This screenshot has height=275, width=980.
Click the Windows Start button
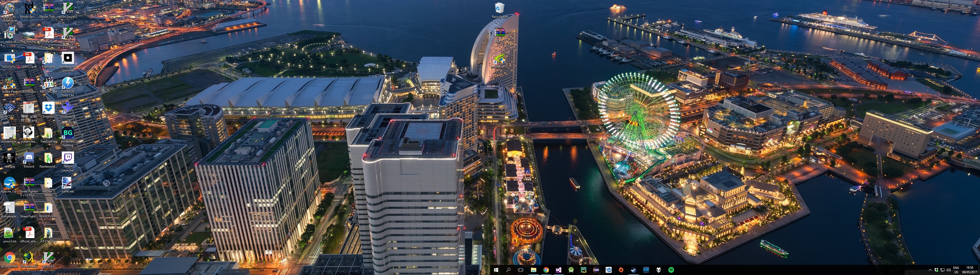(496, 270)
